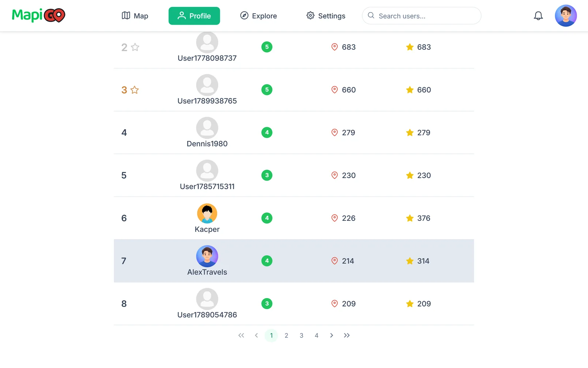588x368 pixels.
Task: Click gold star icon beside 314
Action: (x=410, y=261)
